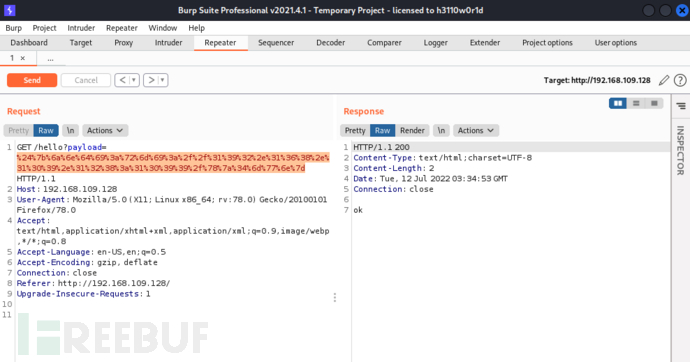The image size is (690, 362).
Task: Open Repeater help question-mark icon
Action: tap(680, 80)
